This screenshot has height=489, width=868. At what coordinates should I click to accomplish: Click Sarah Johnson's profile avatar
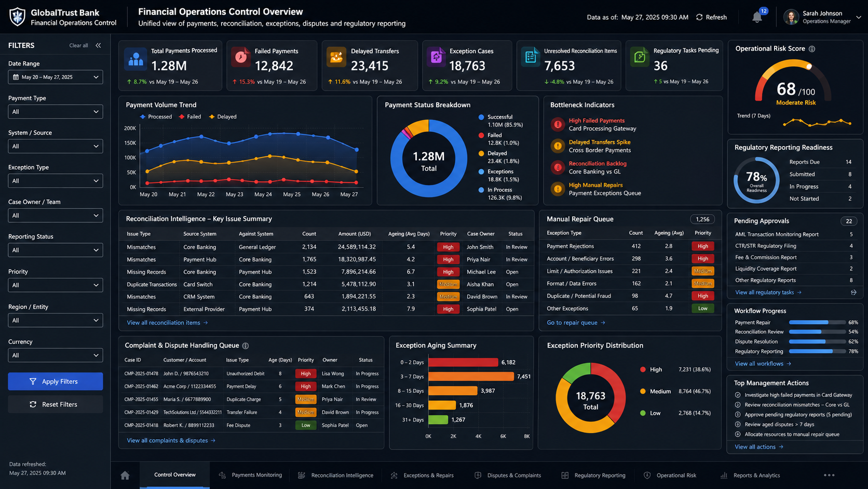click(x=791, y=17)
